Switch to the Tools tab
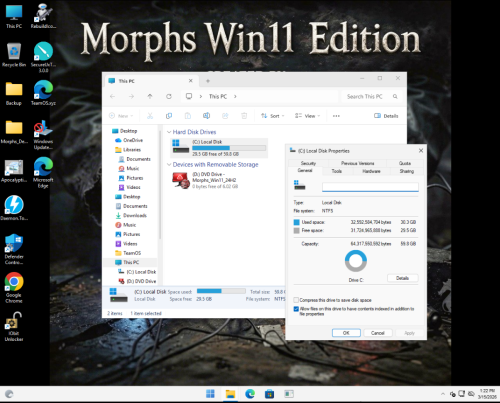 pyautogui.click(x=337, y=171)
